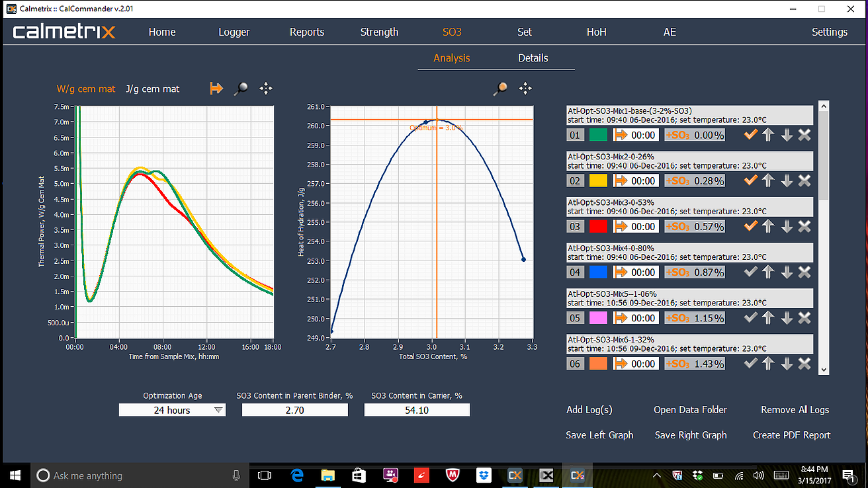
Task: Remove log 01 with the X icon
Action: [x=804, y=135]
